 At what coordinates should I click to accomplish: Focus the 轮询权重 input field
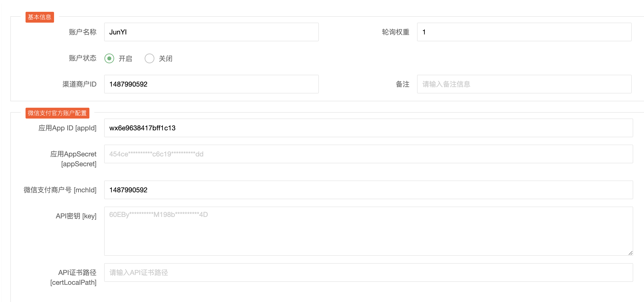point(524,32)
